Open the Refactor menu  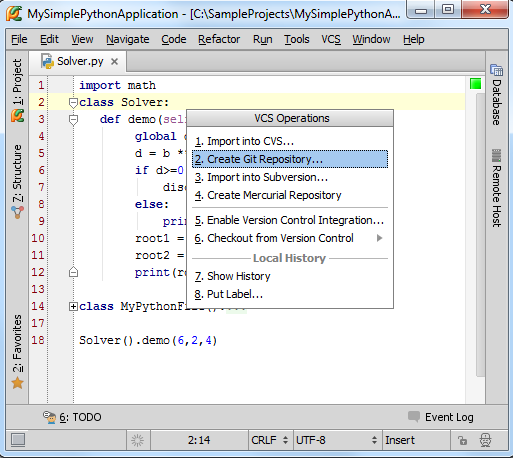pos(219,39)
